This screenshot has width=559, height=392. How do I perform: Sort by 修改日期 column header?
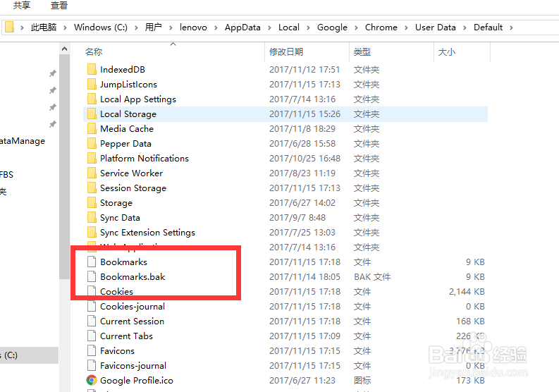[x=286, y=52]
